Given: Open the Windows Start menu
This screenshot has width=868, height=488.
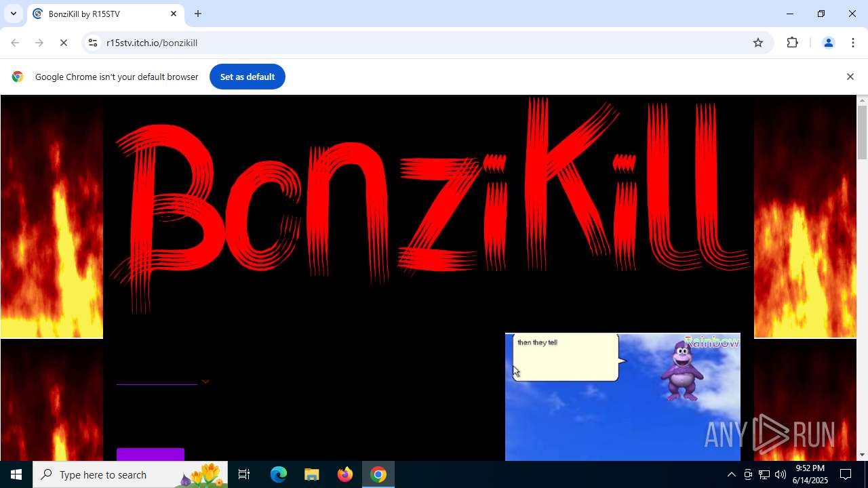Looking at the screenshot, I should coord(16,474).
